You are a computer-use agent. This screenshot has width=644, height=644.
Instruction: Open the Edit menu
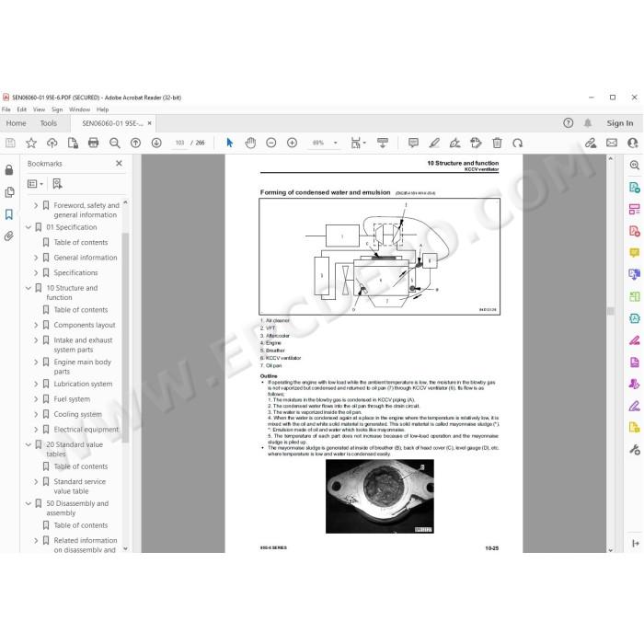point(22,109)
